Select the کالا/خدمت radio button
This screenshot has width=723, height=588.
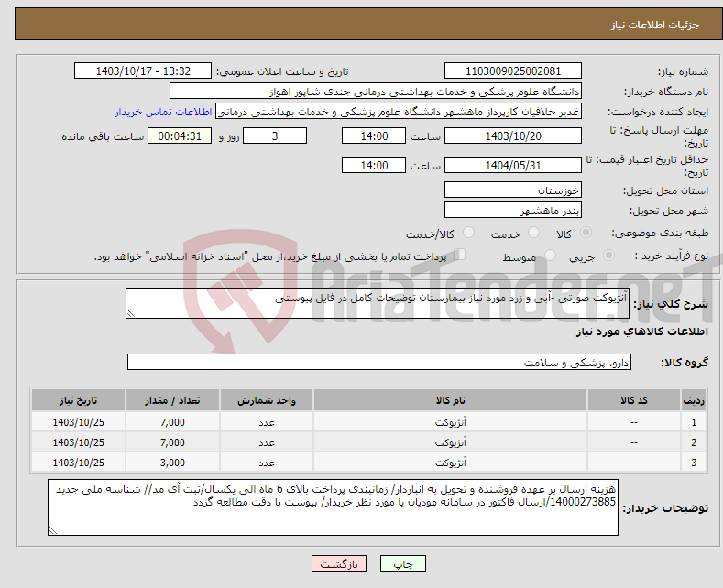coord(468,233)
